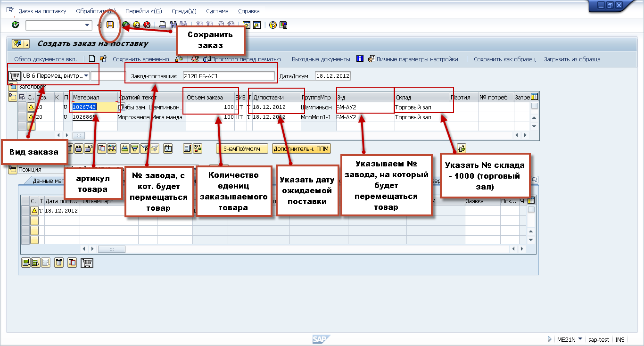
Task: Click Личные параметры настройки button
Action: [413, 59]
